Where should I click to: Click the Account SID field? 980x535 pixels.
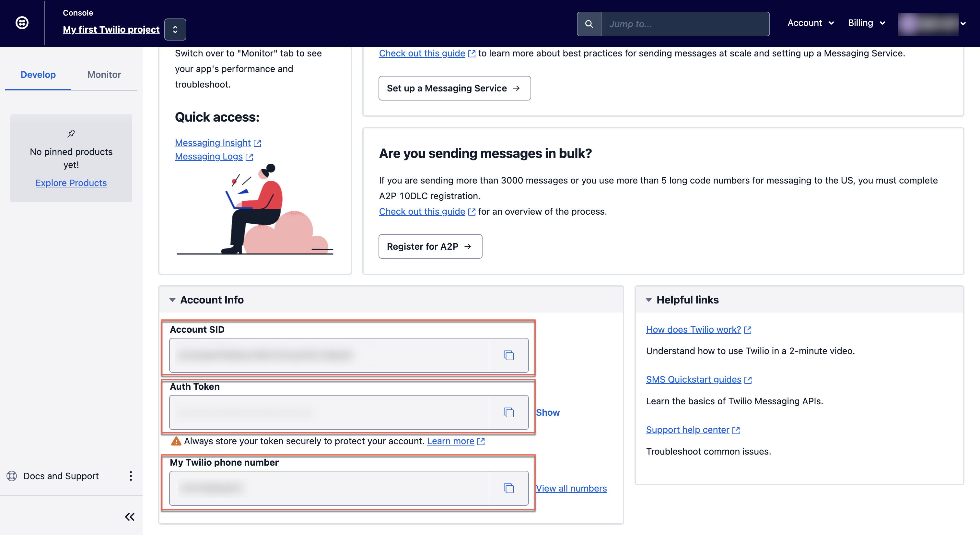(x=329, y=355)
